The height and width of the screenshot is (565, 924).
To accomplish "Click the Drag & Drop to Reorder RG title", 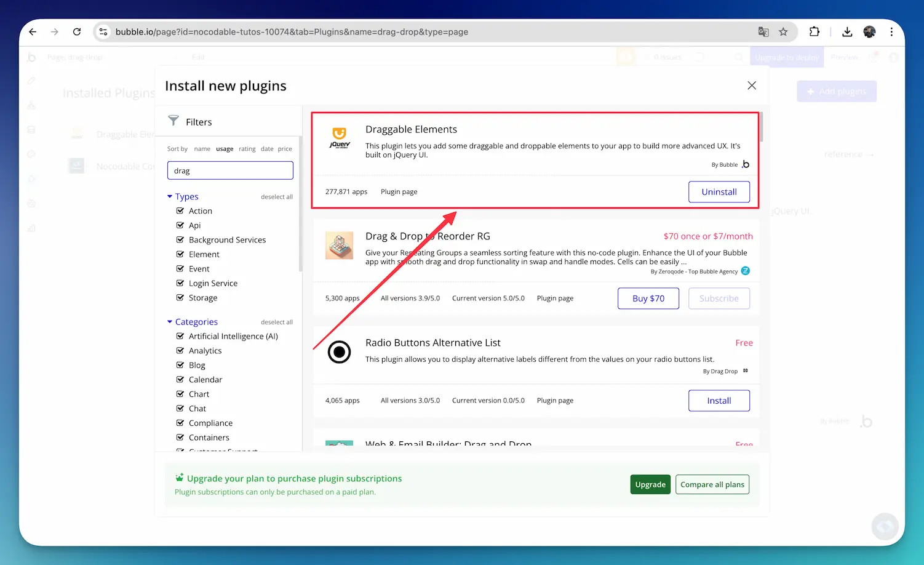I will [x=428, y=236].
